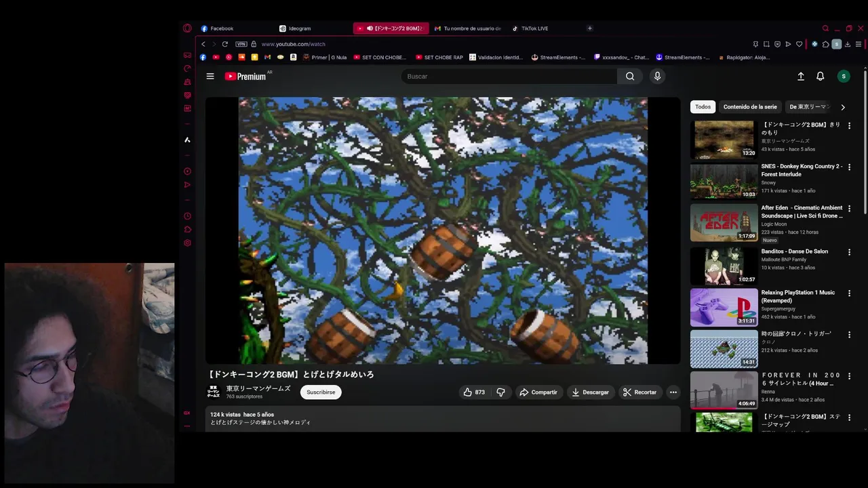Switch to the Gmail Tu nombre de usuario tab
This screenshot has width=868, height=488.
(468, 28)
